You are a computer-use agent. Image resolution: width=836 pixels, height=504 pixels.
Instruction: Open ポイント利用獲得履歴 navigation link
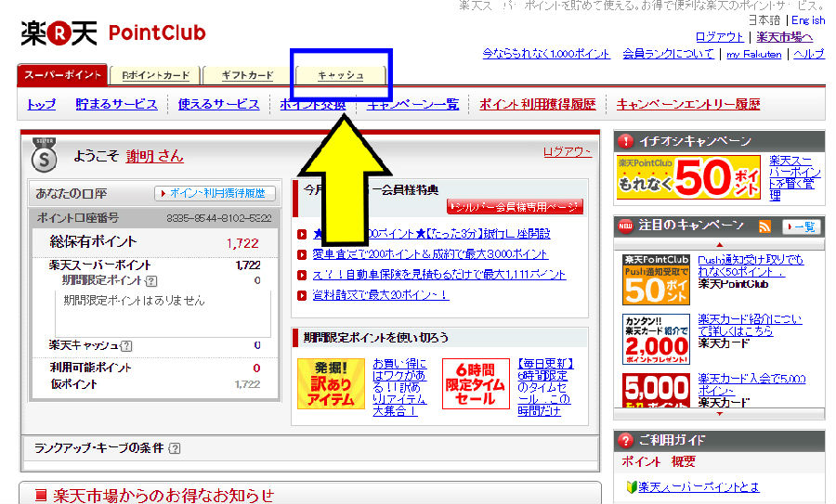(538, 104)
